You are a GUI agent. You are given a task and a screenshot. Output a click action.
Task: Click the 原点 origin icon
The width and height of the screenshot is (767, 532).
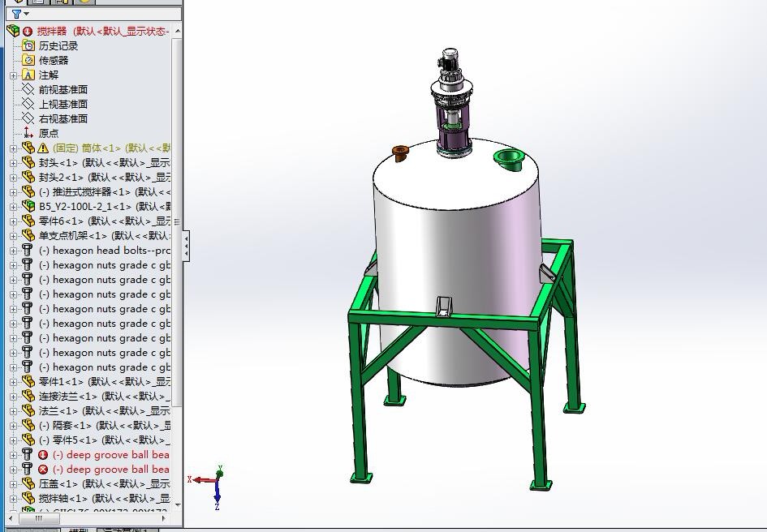[x=28, y=133]
